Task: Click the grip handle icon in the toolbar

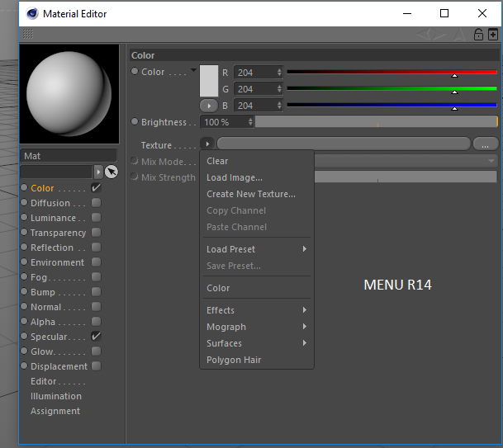Action: [28, 34]
